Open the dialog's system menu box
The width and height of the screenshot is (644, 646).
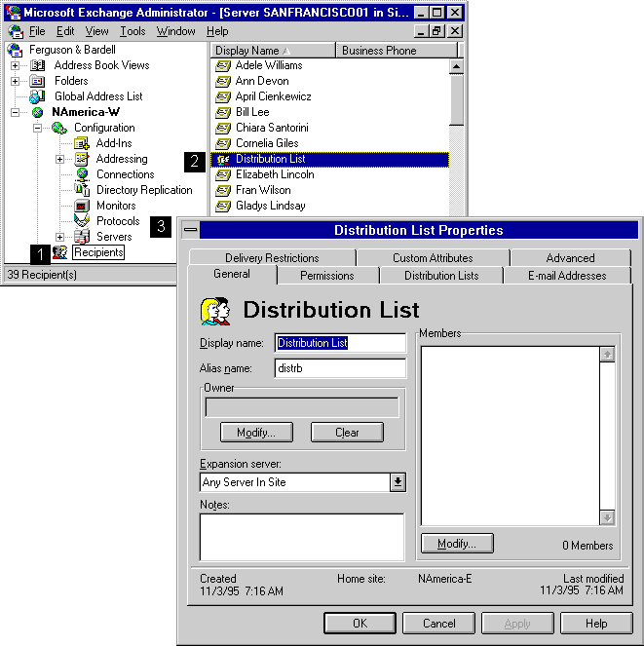click(x=190, y=230)
